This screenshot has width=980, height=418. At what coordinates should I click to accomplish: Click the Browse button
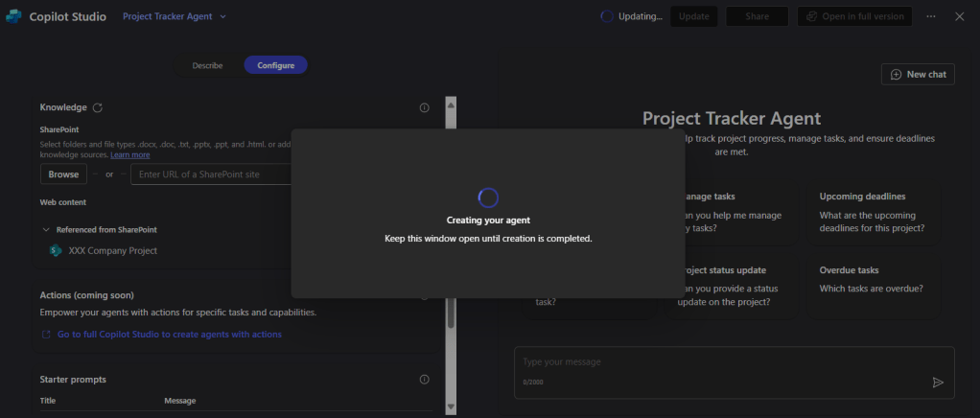(63, 174)
